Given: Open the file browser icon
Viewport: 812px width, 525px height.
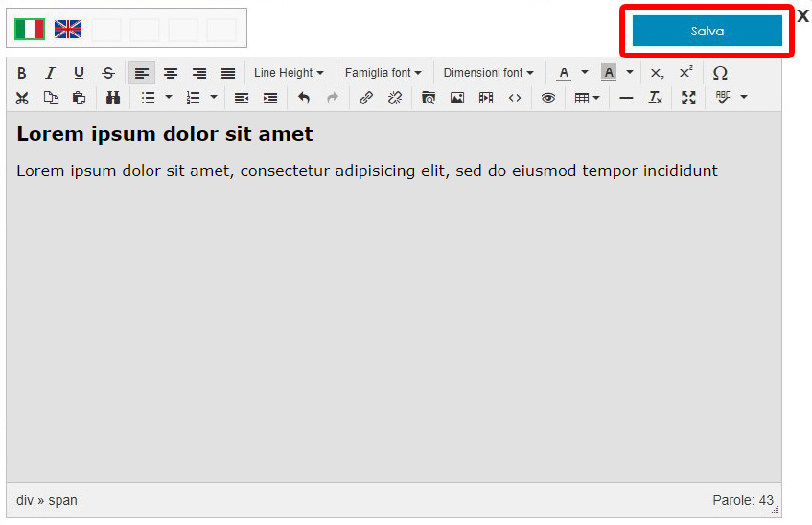Looking at the screenshot, I should click(x=429, y=98).
